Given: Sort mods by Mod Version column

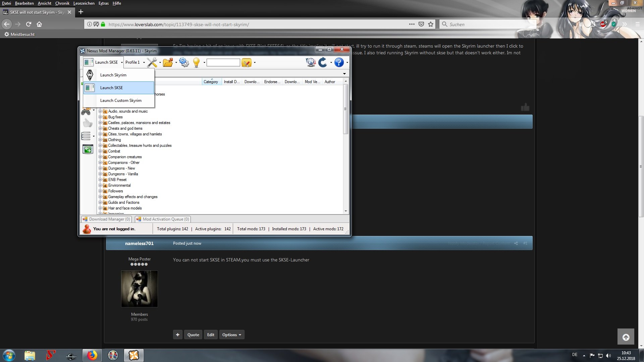Looking at the screenshot, I should click(x=312, y=82).
